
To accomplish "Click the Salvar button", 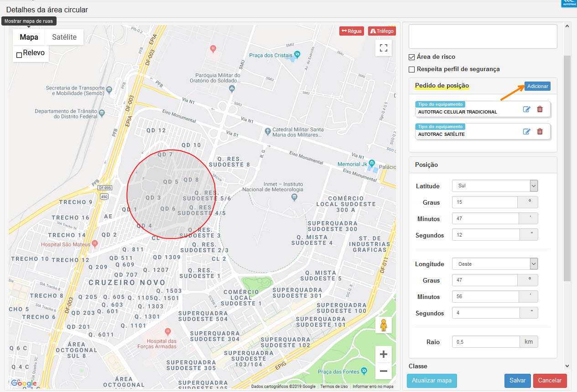I will 517,381.
